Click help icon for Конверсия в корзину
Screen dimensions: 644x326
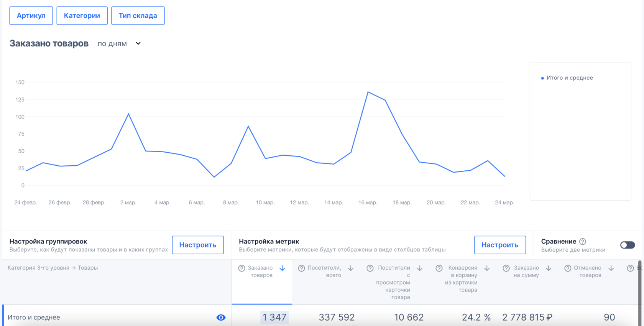click(439, 268)
